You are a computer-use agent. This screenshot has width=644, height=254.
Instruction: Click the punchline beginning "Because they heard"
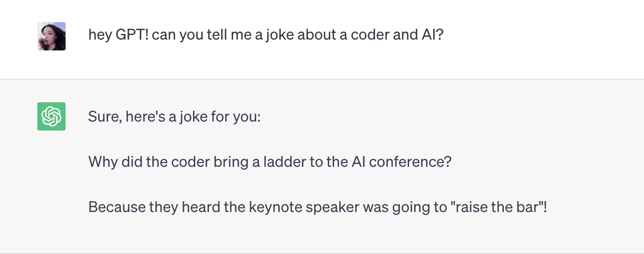click(318, 207)
